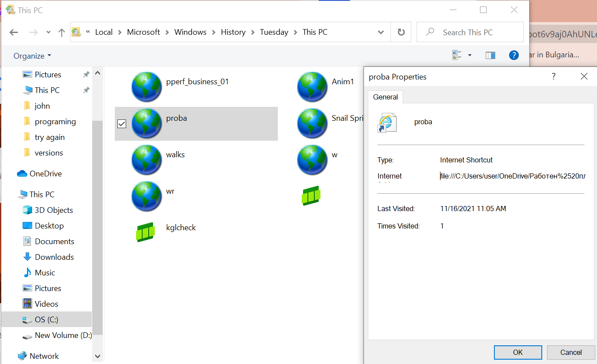597x364 pixels.
Task: Select the General tab in Properties
Action: (x=385, y=97)
